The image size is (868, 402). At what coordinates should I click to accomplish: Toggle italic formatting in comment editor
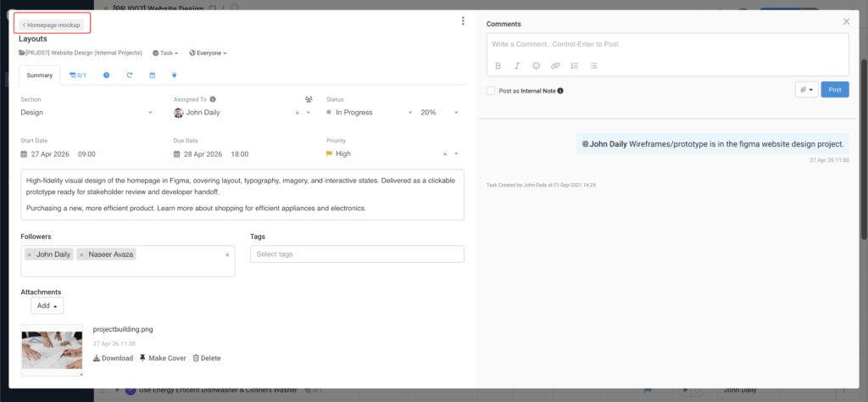[517, 65]
